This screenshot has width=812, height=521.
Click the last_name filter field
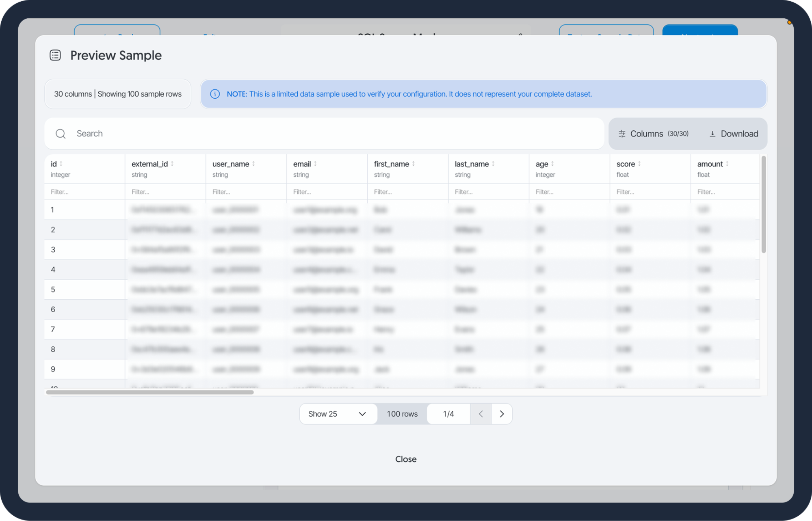[489, 192]
